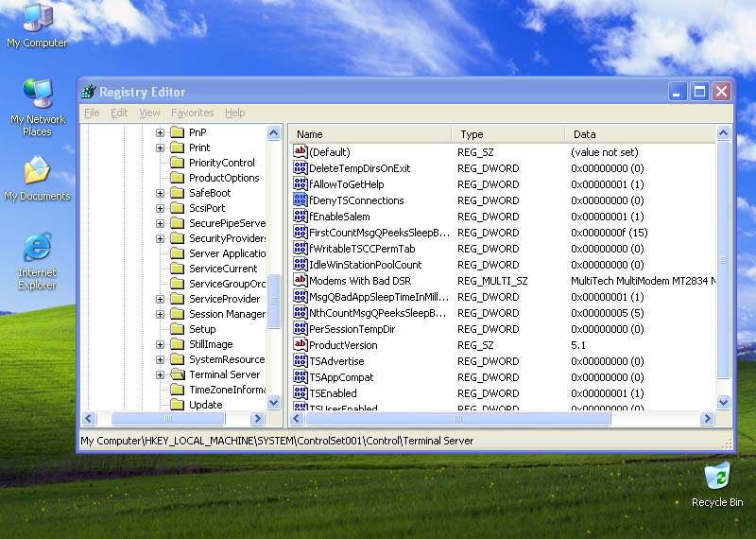
Task: Select the (Default) string value icon
Action: pyautogui.click(x=300, y=151)
